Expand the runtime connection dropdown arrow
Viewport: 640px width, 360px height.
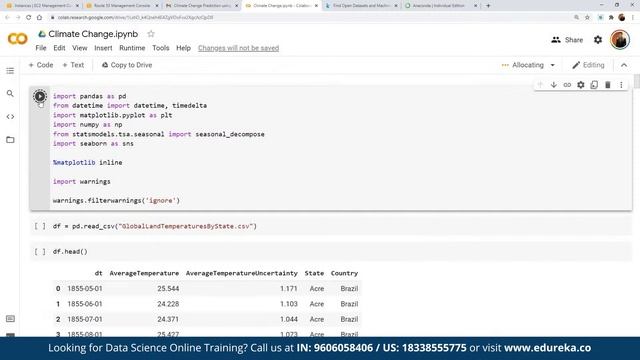coord(553,65)
